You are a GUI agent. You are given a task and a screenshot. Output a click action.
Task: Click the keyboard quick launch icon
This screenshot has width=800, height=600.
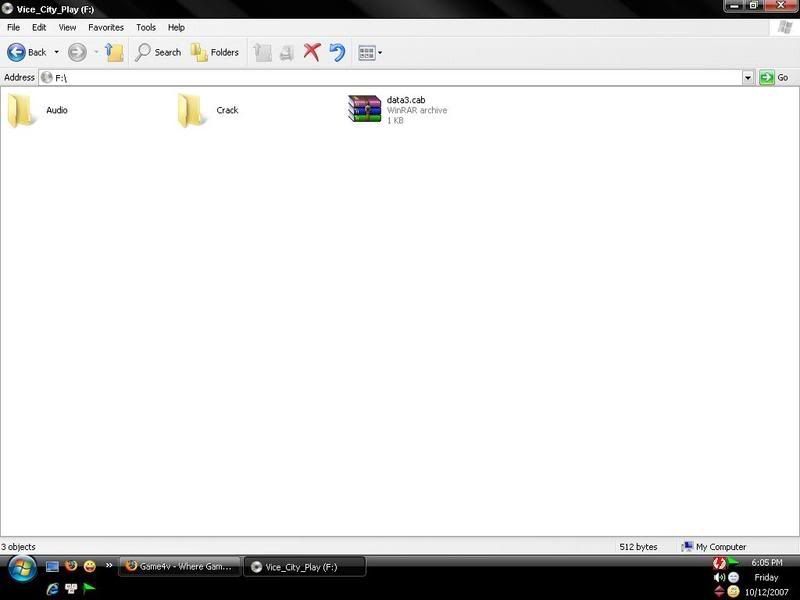pyautogui.click(x=71, y=589)
